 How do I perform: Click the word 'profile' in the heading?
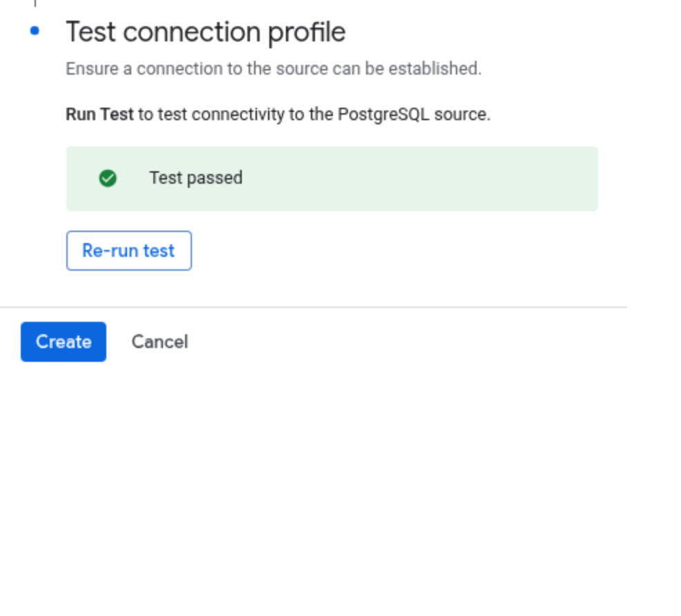tap(307, 32)
